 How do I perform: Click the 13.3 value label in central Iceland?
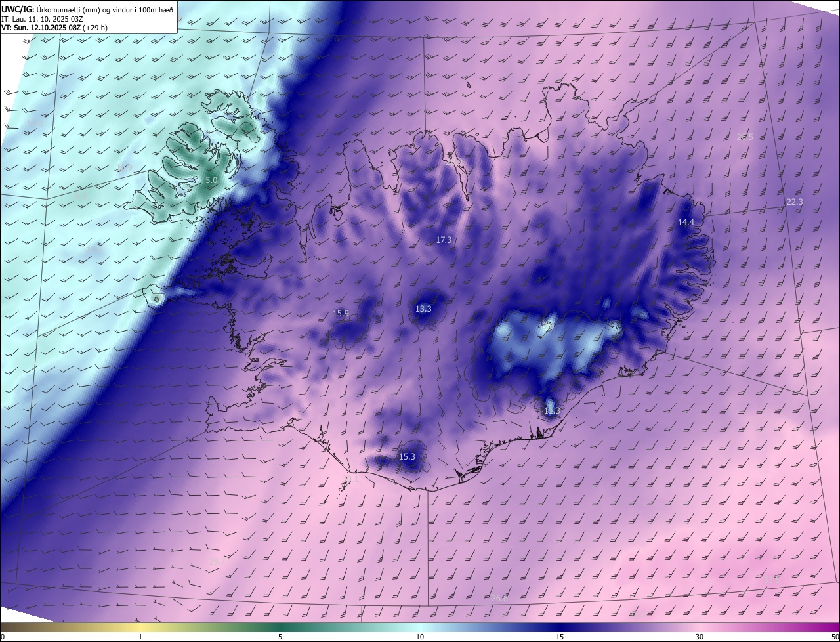pos(423,309)
